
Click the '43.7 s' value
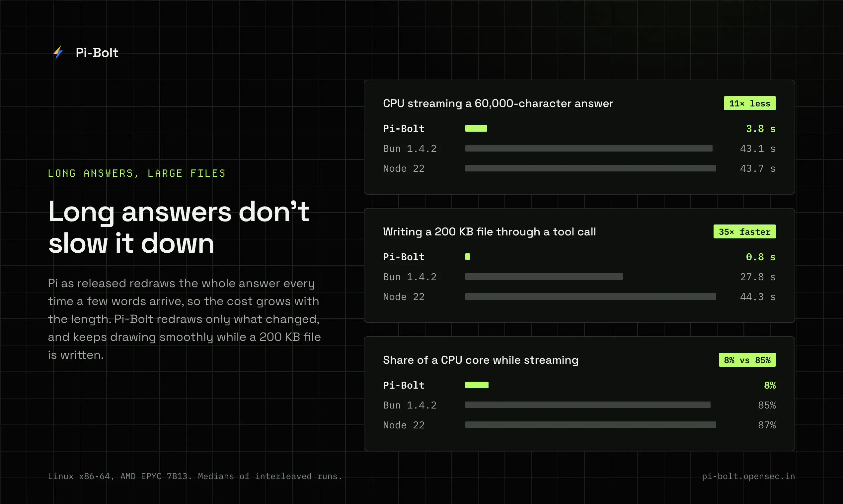[758, 168]
